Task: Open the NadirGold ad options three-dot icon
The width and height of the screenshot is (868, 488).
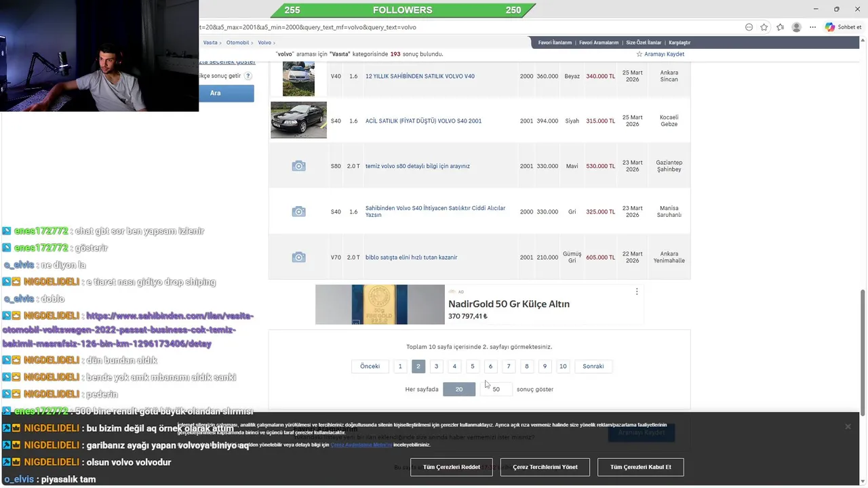Action: click(x=636, y=291)
